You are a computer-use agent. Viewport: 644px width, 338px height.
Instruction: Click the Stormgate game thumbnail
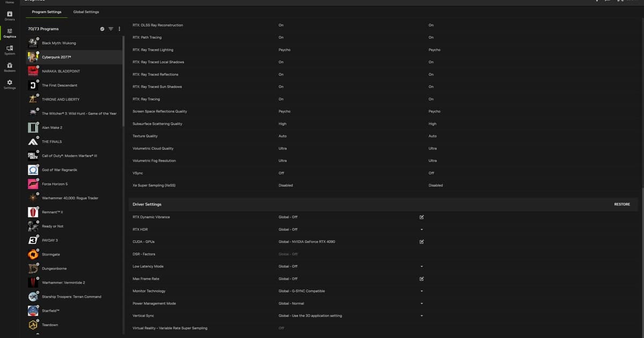pos(33,254)
